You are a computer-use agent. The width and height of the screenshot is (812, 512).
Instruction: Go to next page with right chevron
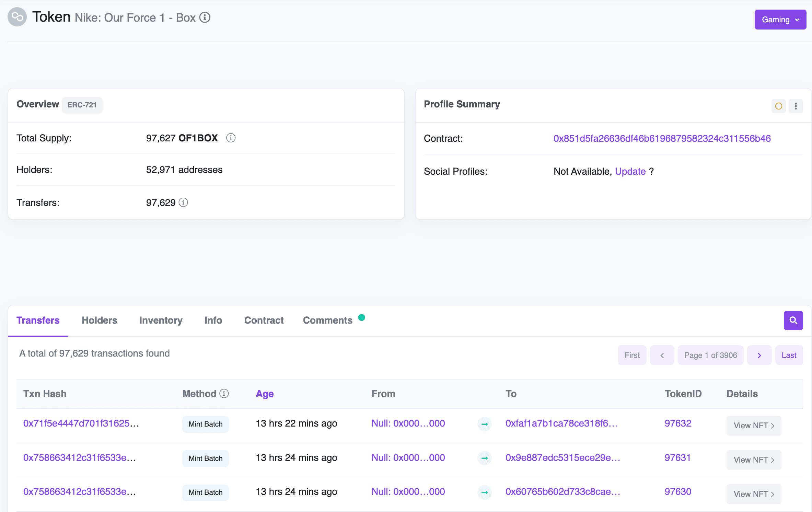(759, 355)
